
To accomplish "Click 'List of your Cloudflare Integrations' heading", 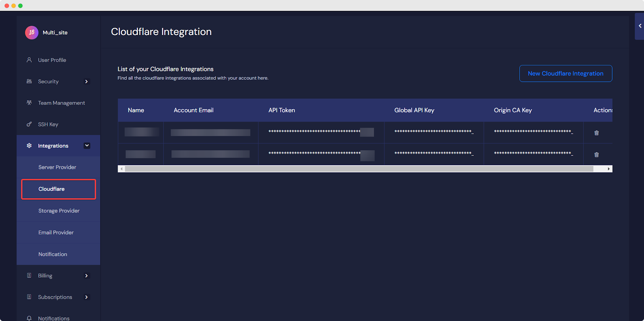I will coord(165,69).
